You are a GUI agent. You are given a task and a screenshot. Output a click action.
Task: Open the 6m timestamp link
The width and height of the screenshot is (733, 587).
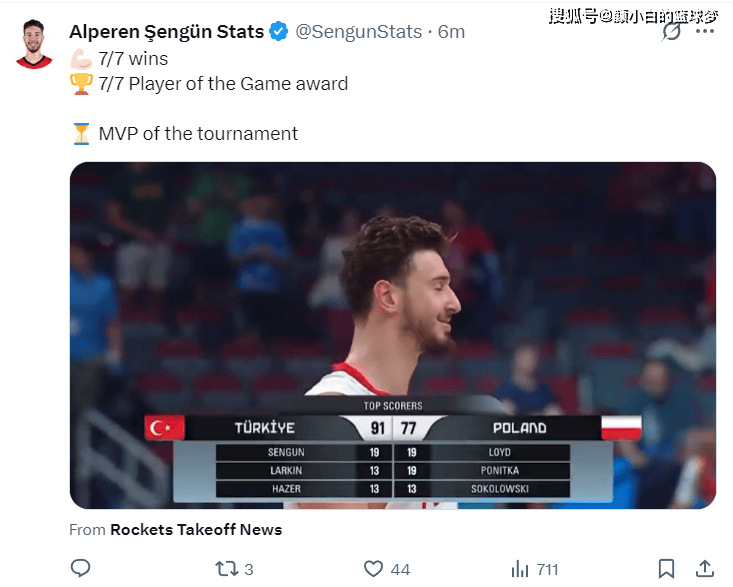click(x=451, y=32)
